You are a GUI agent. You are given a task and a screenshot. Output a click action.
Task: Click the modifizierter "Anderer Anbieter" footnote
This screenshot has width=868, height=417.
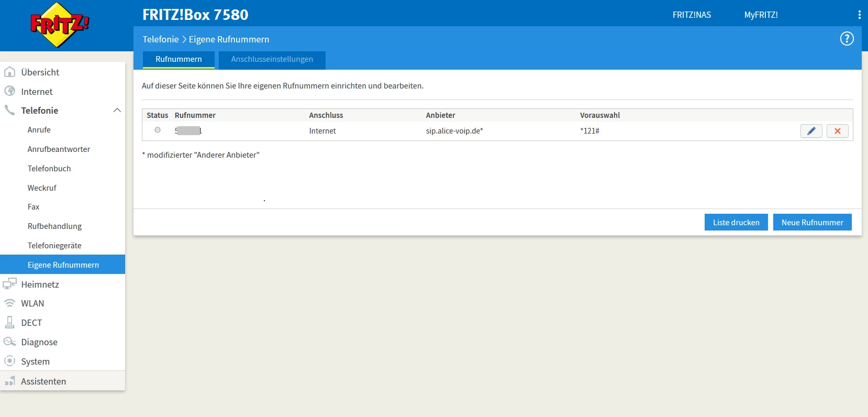pyautogui.click(x=201, y=155)
